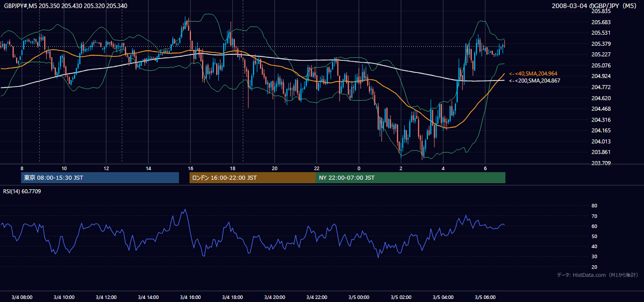Click the 3/4 08:00 time label
The width and height of the screenshot is (644, 302).
click(22, 297)
